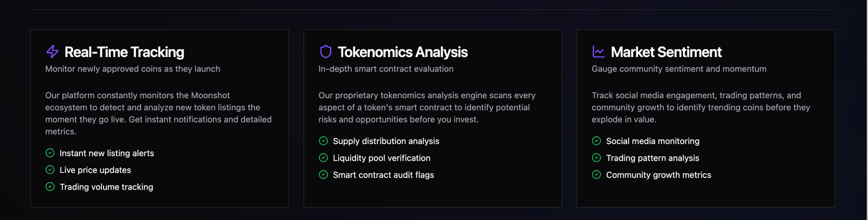The image size is (868, 220).
Task: Click check icon beside Liquidity pool verification
Action: [323, 158]
